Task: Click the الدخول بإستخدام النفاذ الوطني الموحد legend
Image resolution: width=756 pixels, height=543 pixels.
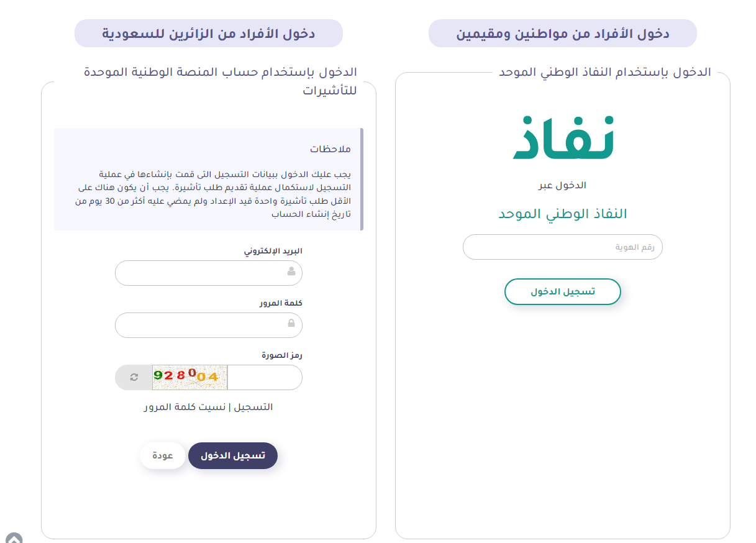Action: pos(605,73)
